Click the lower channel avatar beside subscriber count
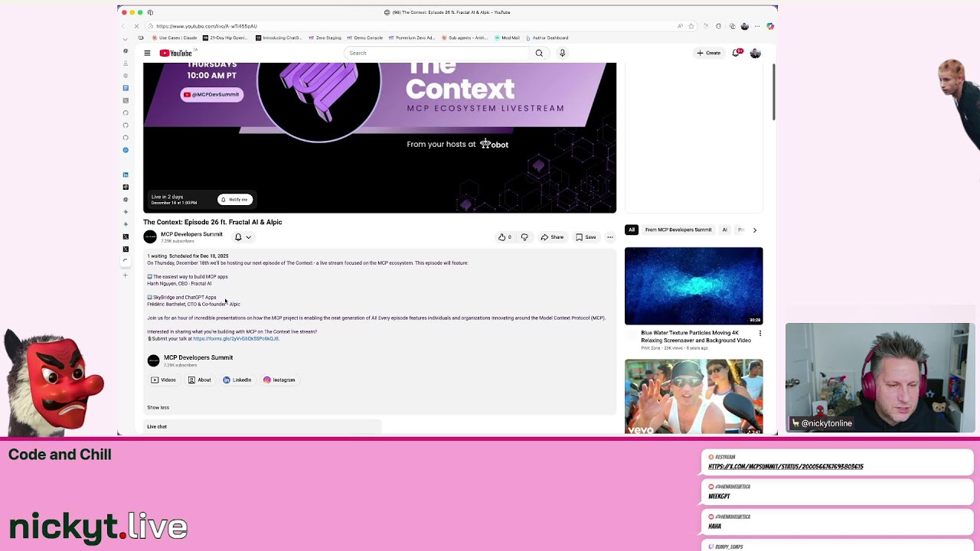Viewport: 980px width, 551px height. coord(153,360)
